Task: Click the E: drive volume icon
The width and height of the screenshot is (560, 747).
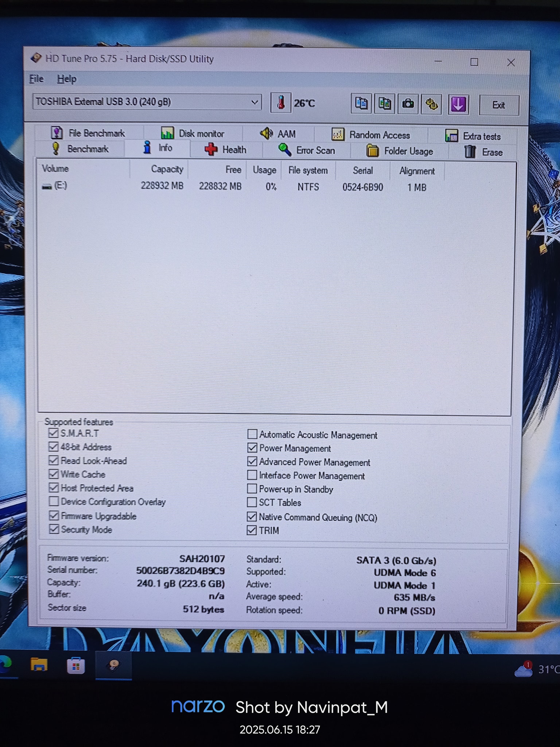Action: pos(46,186)
